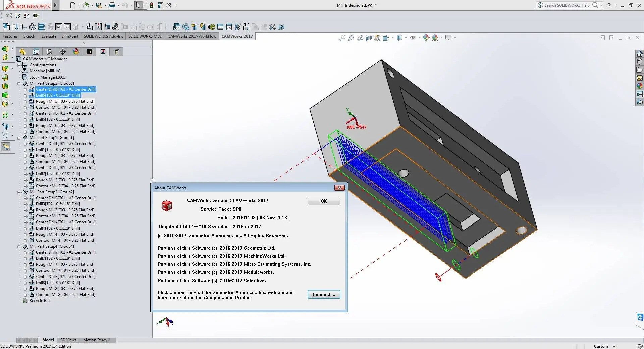Screen dimensions: 644x349
Task: Switch to the Sketch tab
Action: pyautogui.click(x=29, y=36)
